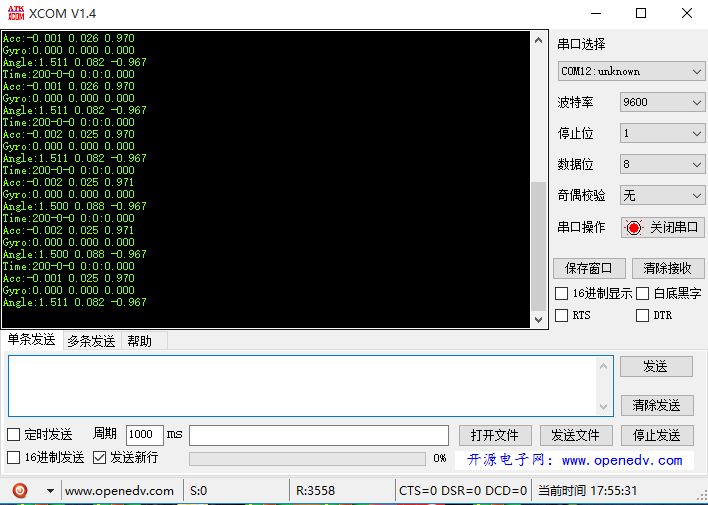Click the 保存窗口 button
Screen dimensions: 708x505
(x=589, y=268)
